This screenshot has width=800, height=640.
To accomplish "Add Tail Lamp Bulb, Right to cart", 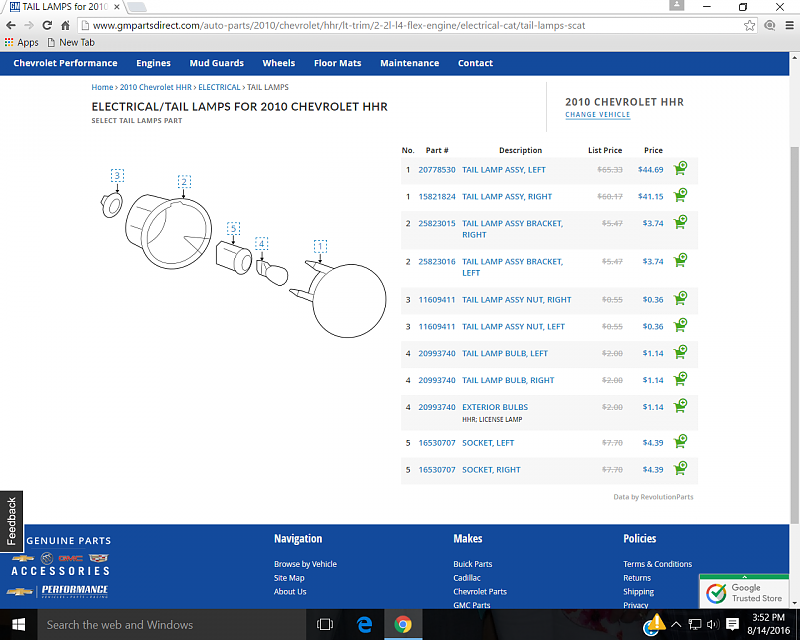I will pyautogui.click(x=680, y=379).
